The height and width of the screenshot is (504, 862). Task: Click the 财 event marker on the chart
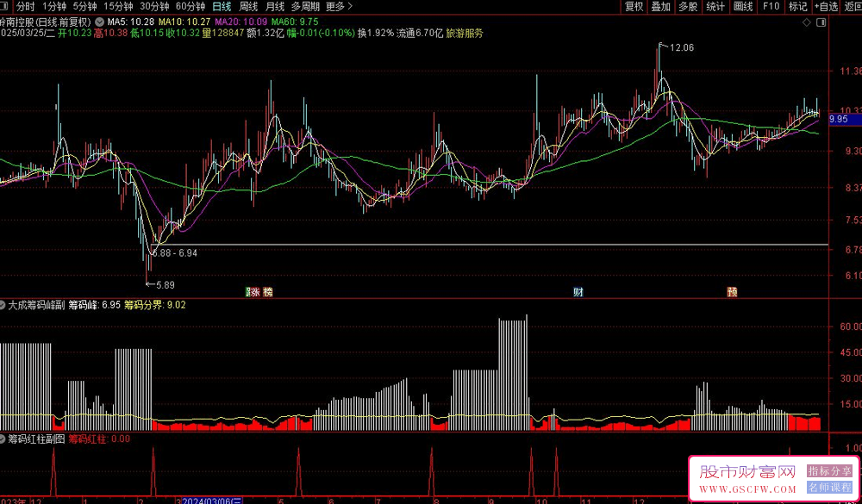[x=578, y=292]
